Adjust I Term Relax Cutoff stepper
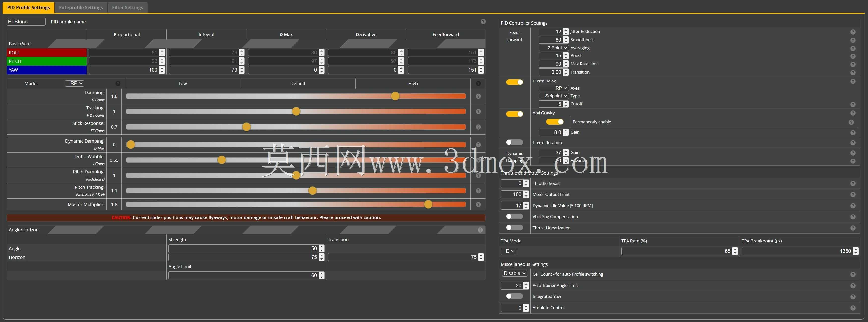 (x=566, y=104)
